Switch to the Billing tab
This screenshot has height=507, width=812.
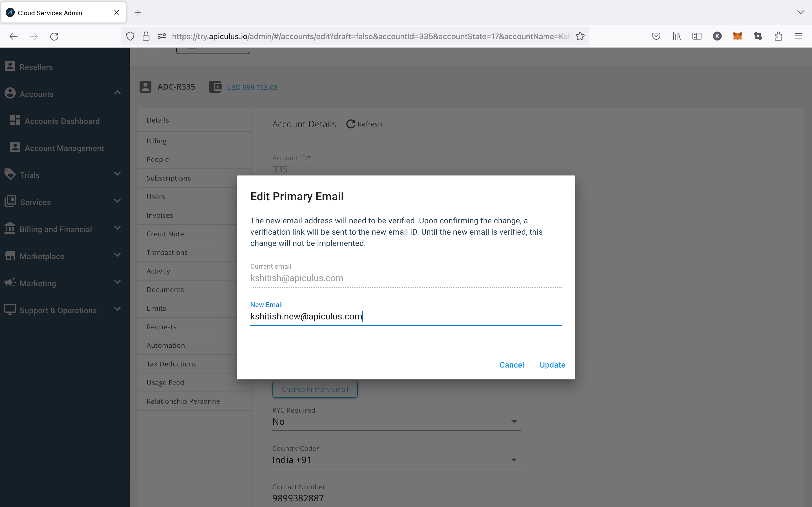pyautogui.click(x=156, y=141)
